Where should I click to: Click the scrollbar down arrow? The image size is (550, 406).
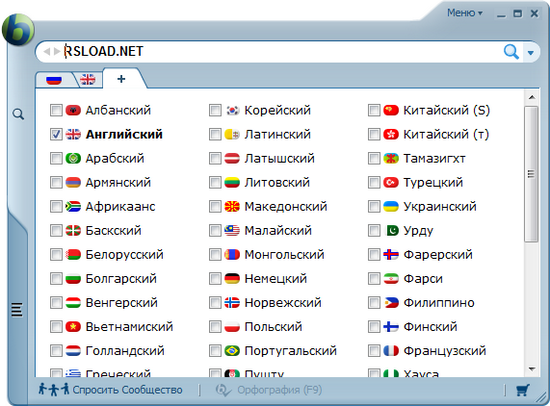click(x=532, y=369)
